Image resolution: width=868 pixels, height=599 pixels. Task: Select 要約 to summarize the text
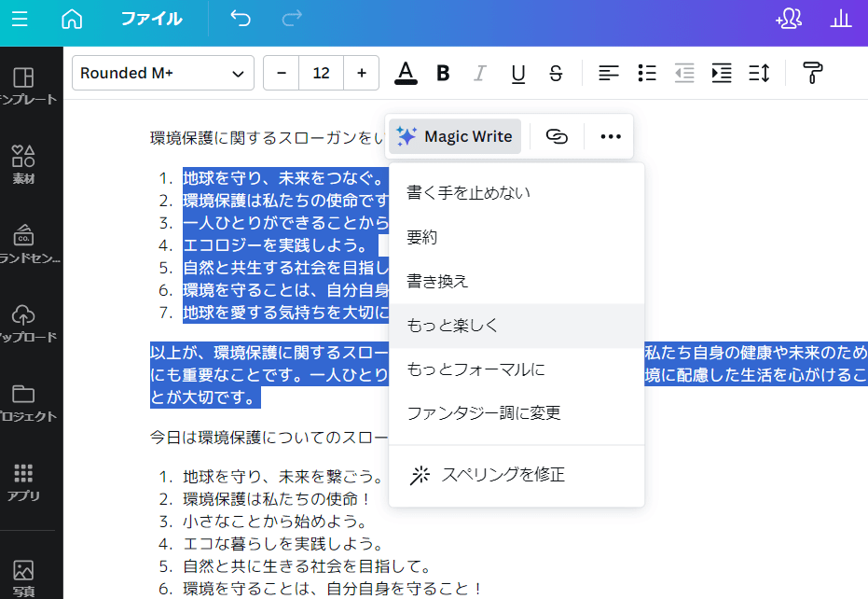[517, 237]
